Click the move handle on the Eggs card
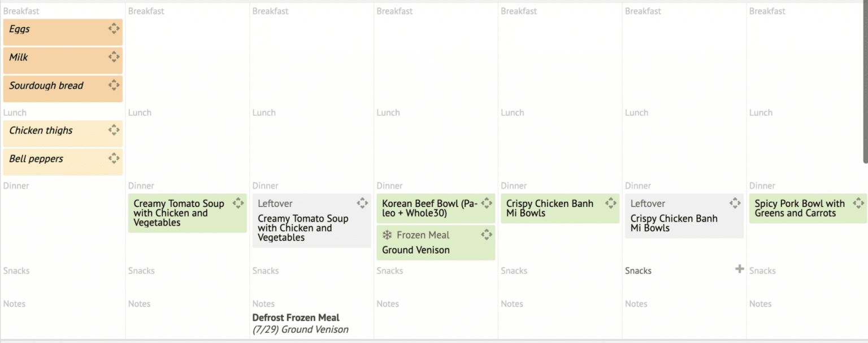 click(x=114, y=28)
